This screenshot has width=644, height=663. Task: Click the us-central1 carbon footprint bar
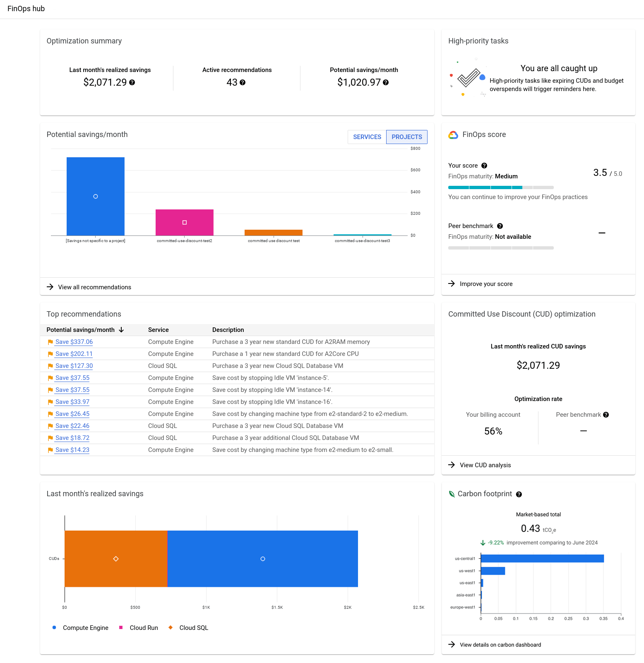pos(542,559)
